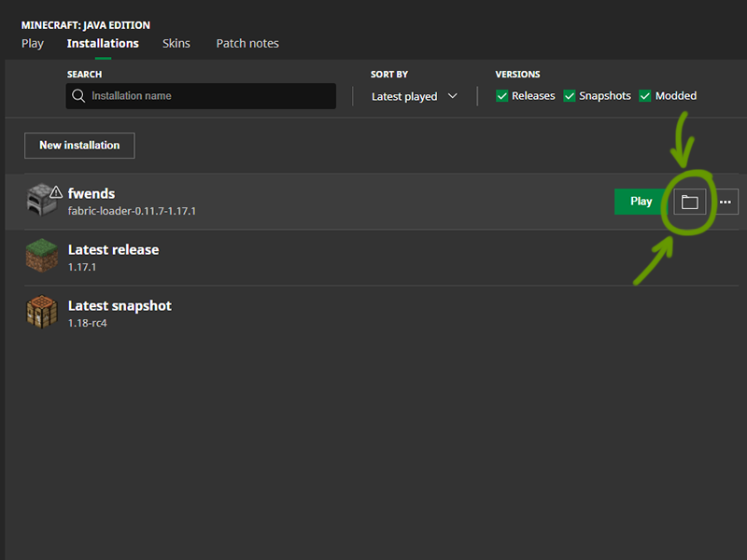Go to the Patch notes tab

[x=247, y=44]
